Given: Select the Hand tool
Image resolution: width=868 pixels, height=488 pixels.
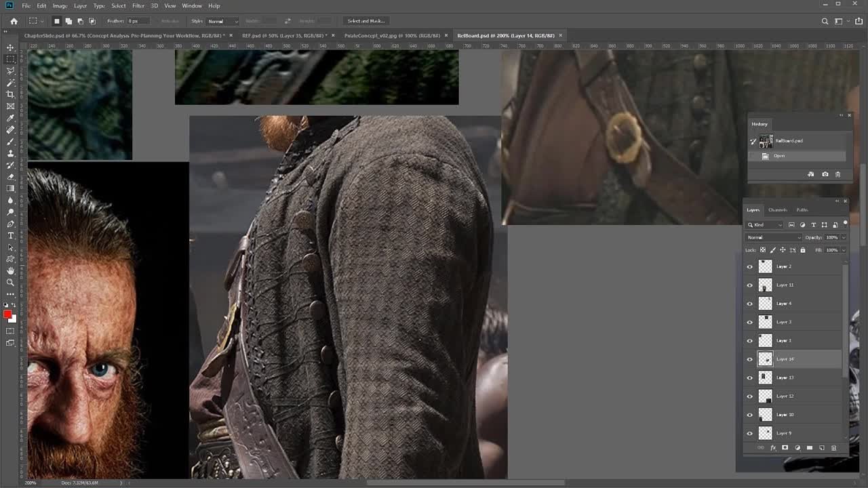Looking at the screenshot, I should point(10,270).
